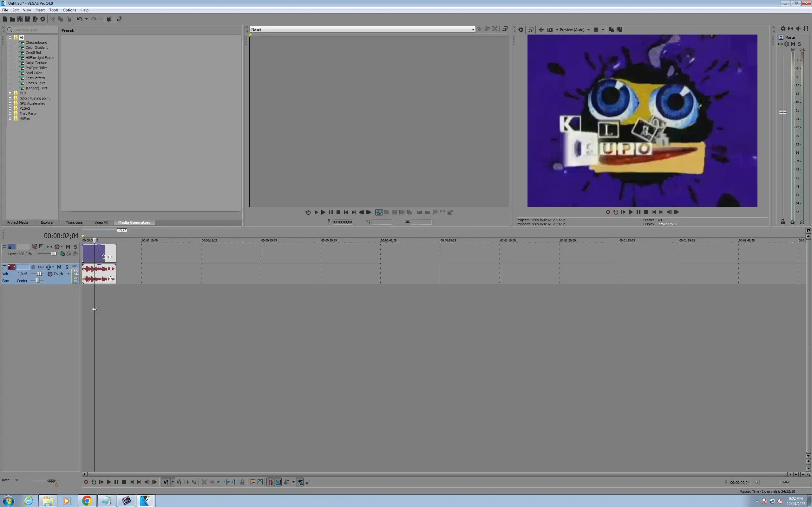Click Save Snapshot to File icon
This screenshot has height=507, width=812.
point(619,30)
